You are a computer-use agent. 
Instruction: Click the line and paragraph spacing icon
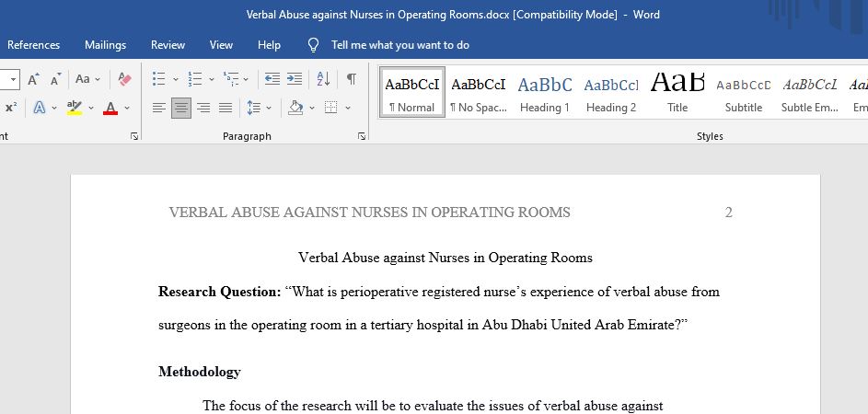click(x=253, y=108)
